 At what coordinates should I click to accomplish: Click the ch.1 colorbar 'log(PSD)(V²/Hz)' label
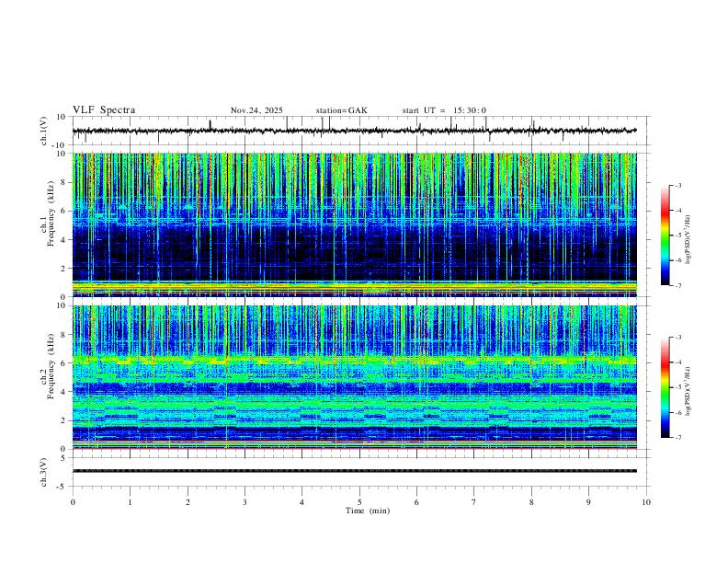click(688, 239)
